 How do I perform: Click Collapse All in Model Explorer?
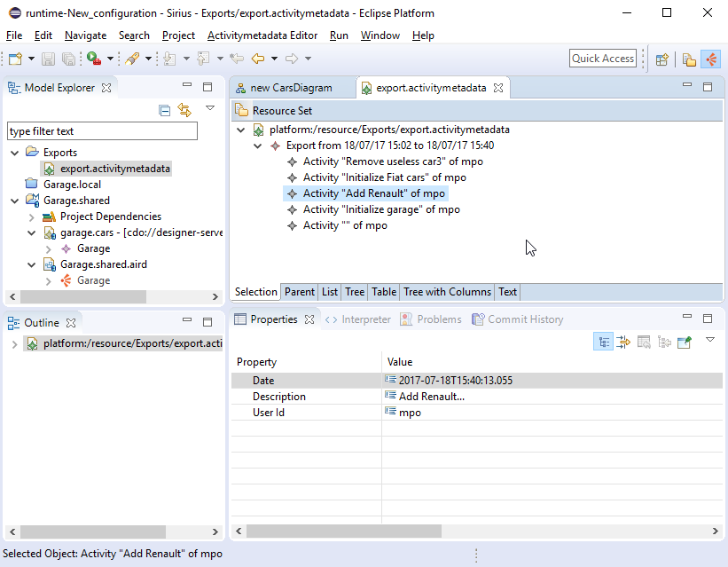[164, 110]
